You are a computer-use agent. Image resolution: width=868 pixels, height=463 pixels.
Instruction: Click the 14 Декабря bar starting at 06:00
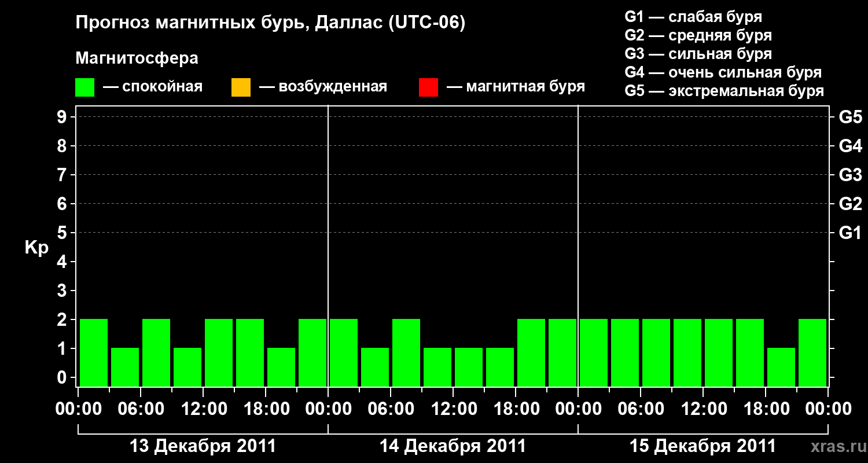pos(406,352)
